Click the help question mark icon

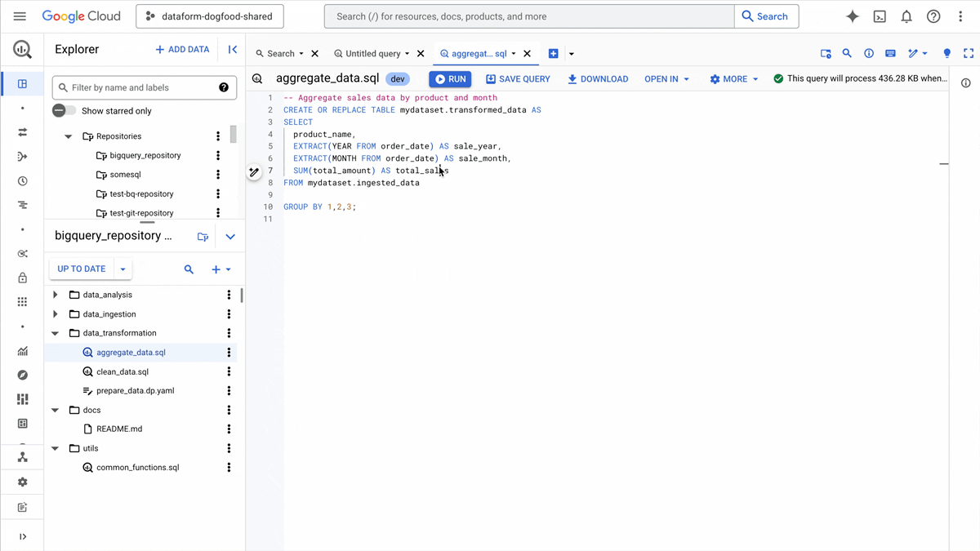coord(933,16)
